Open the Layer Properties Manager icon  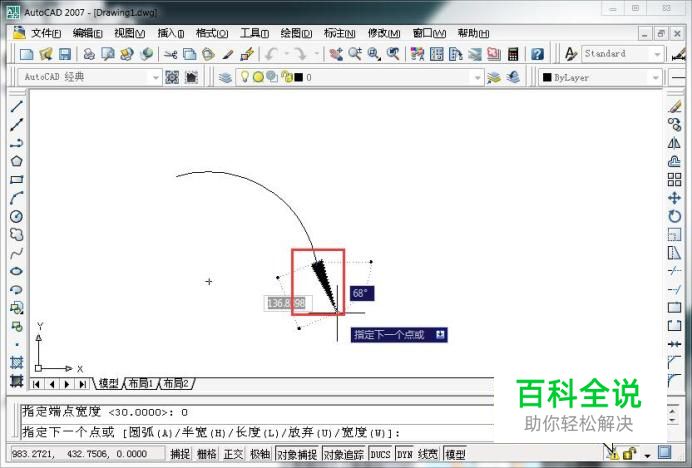pyautogui.click(x=225, y=77)
